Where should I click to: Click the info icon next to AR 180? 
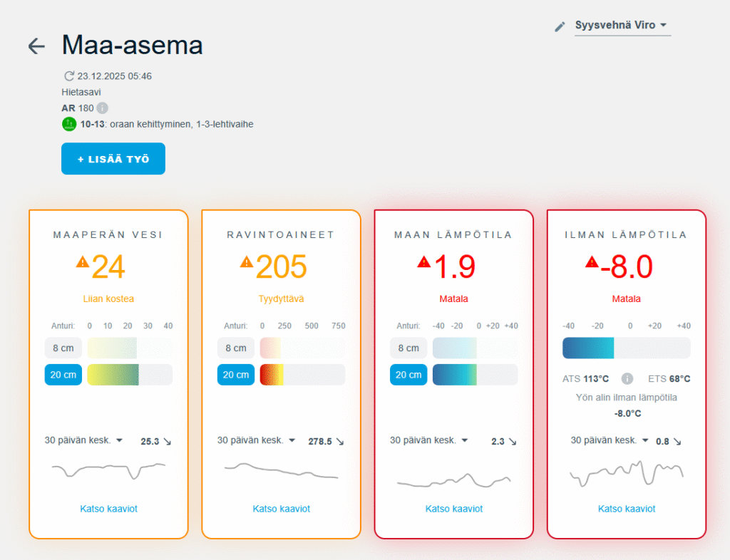[102, 108]
